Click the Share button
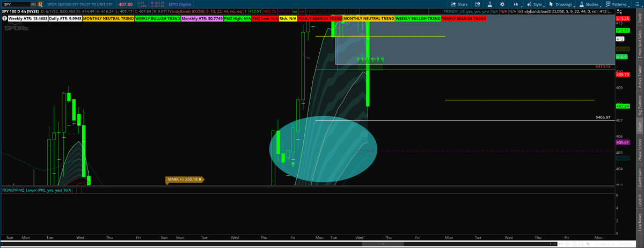The width and height of the screenshot is (644, 248). [x=459, y=4]
